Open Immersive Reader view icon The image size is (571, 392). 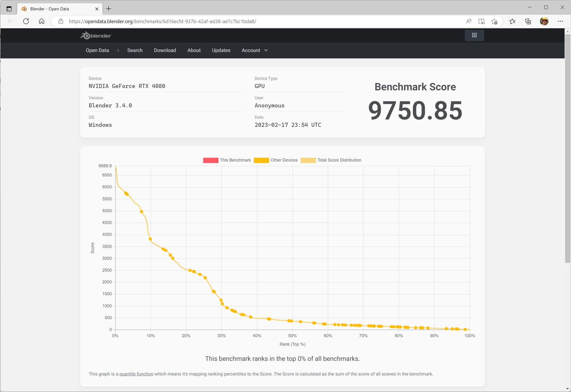tap(481, 21)
